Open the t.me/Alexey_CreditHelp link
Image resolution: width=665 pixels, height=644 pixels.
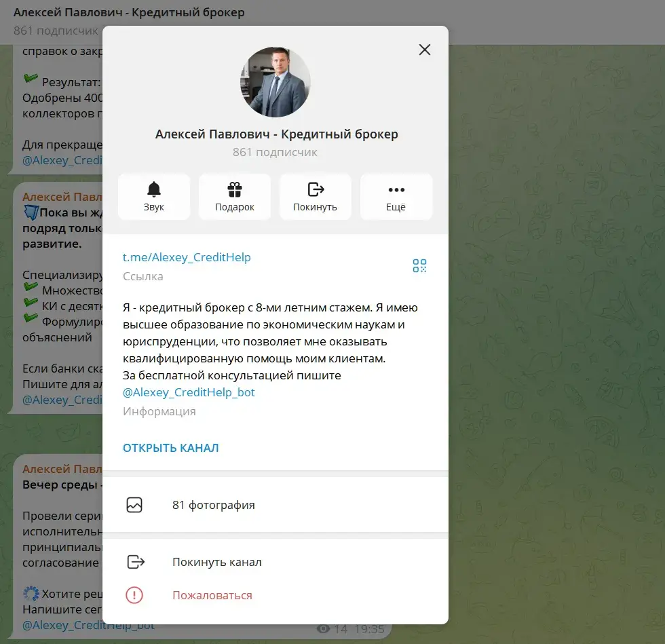(x=187, y=257)
